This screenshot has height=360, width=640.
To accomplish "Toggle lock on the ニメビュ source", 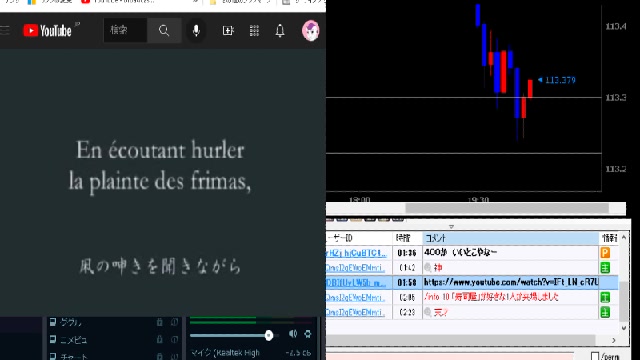I will pos(160,339).
